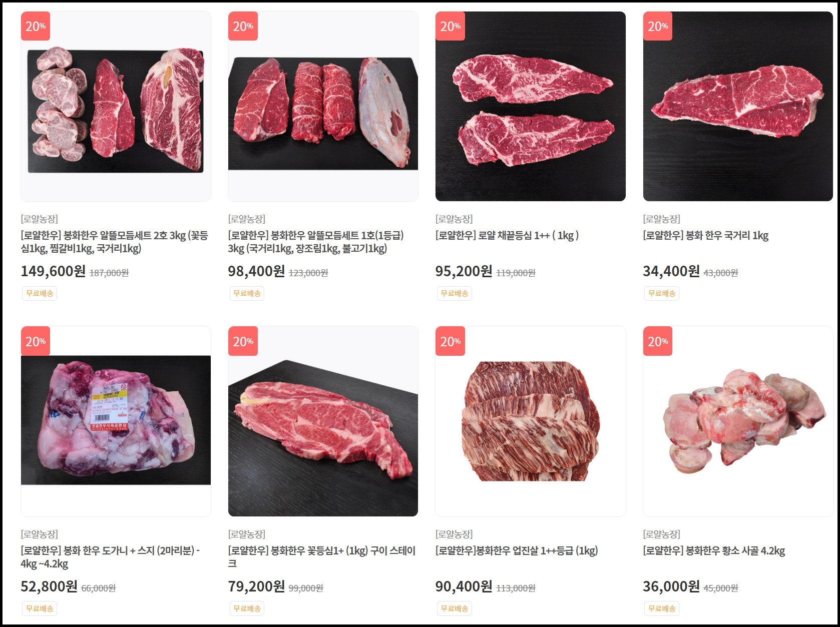Open the 도가니 + 스지 product photo
Viewport: 840px width, 627px height.
tap(116, 421)
